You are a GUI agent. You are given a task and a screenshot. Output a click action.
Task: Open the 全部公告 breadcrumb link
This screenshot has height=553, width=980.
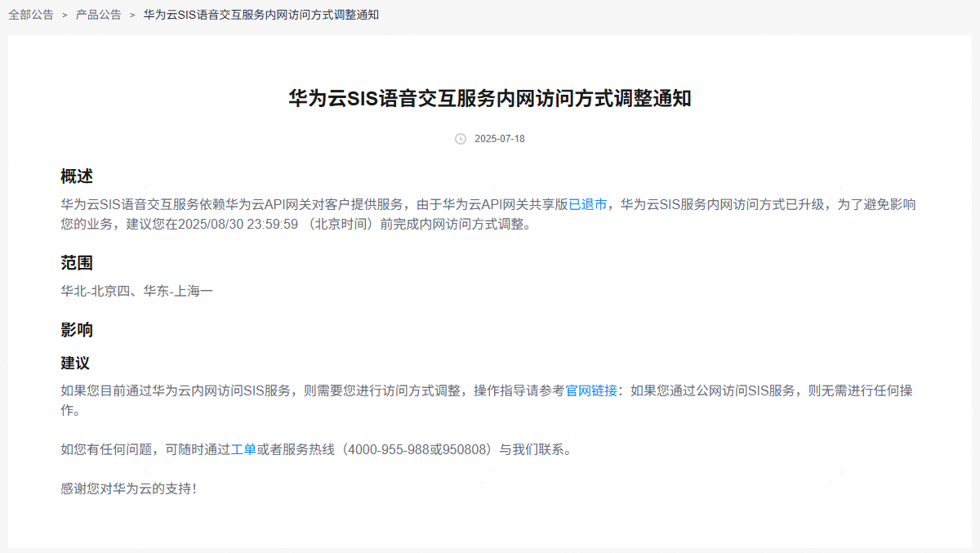[31, 15]
